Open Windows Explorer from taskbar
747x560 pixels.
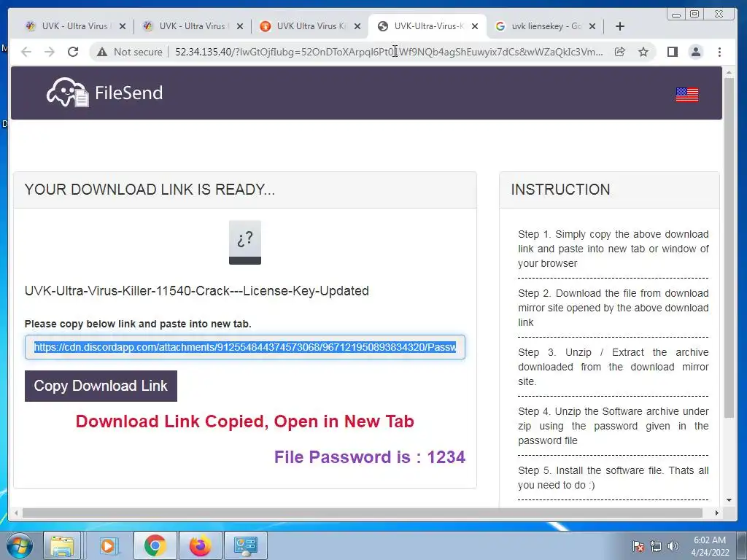(62, 545)
